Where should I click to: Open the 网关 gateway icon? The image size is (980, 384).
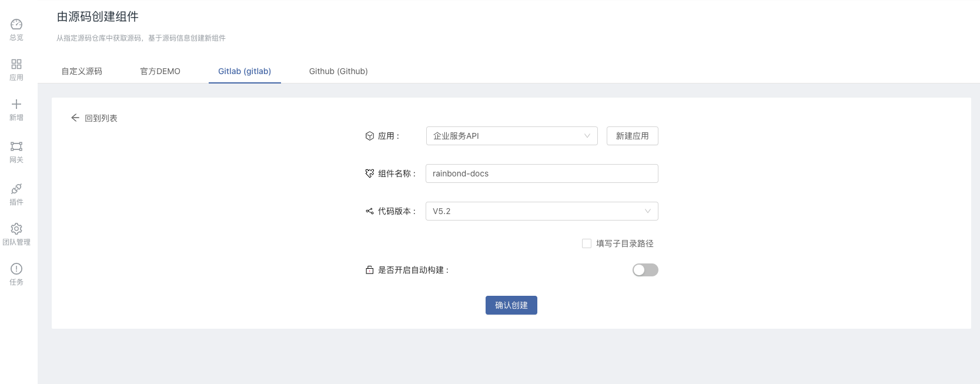coord(16,146)
